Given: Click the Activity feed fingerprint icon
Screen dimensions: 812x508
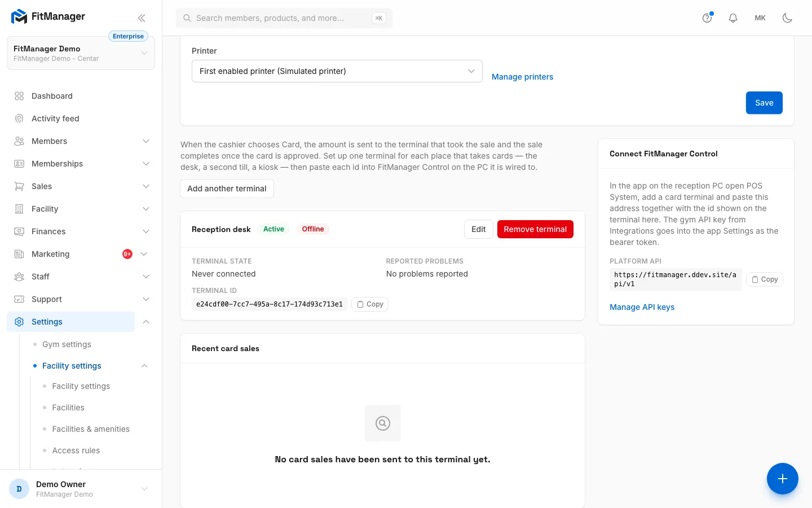Looking at the screenshot, I should click(x=19, y=119).
